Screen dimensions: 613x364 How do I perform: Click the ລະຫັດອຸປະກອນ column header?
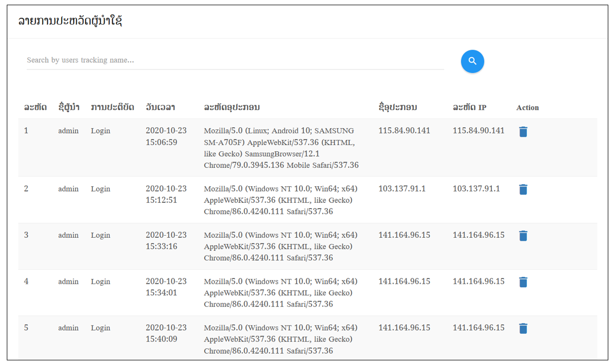232,107
